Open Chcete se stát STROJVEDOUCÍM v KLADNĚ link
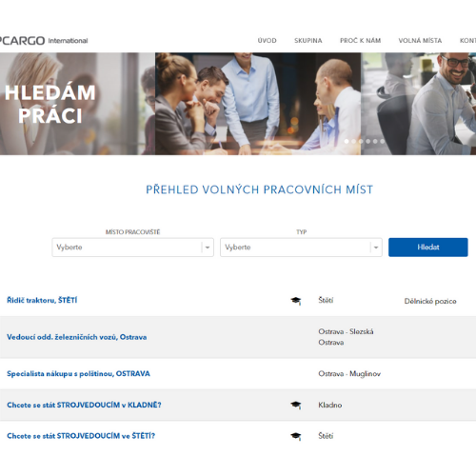This screenshot has width=476, height=476. click(84, 405)
